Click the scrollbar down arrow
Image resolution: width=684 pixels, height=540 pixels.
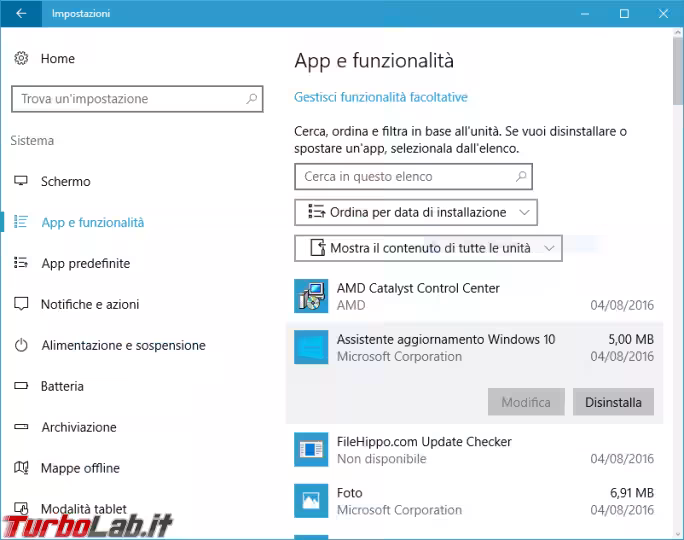(677, 533)
